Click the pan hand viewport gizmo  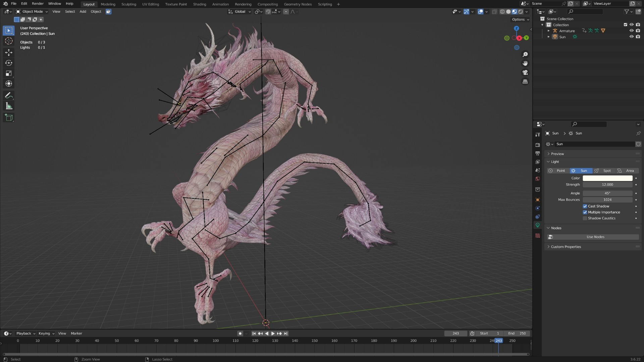click(x=525, y=63)
